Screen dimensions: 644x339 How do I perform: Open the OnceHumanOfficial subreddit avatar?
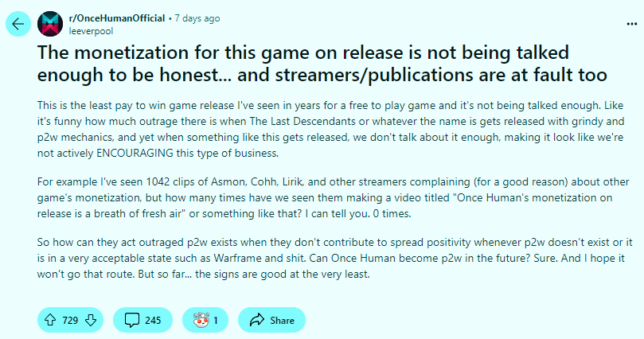click(x=49, y=24)
